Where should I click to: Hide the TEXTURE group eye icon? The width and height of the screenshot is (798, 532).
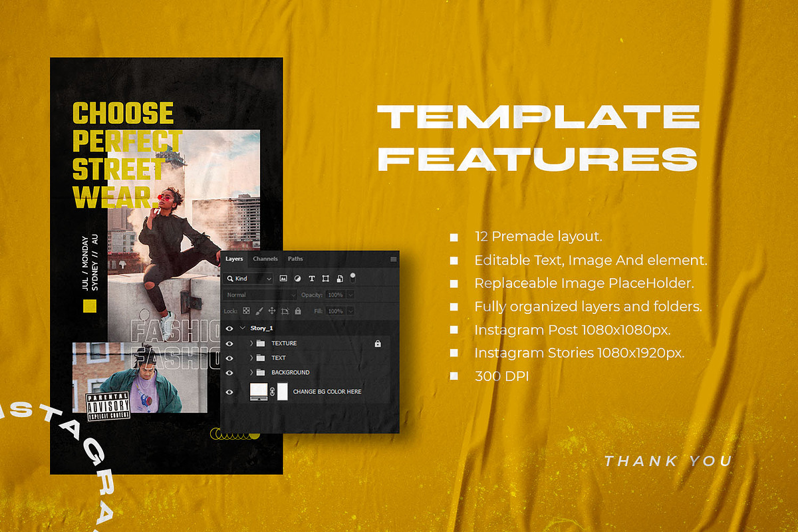point(229,344)
